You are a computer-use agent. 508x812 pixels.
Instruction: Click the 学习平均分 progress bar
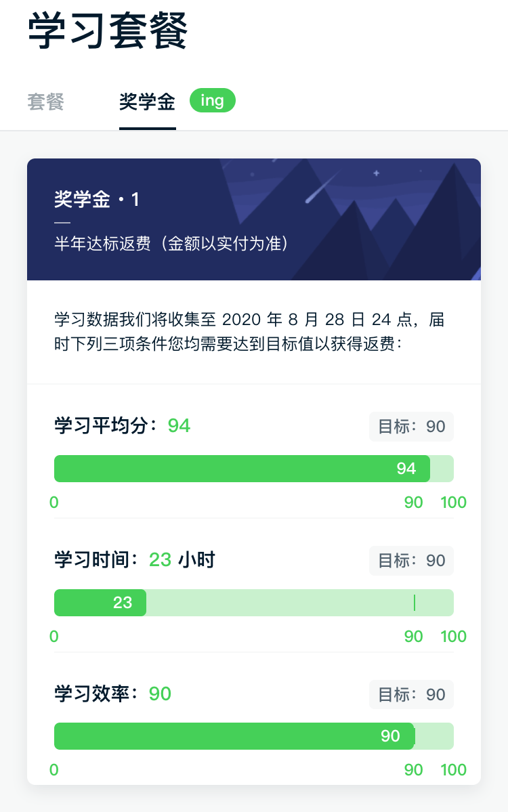coord(254,469)
